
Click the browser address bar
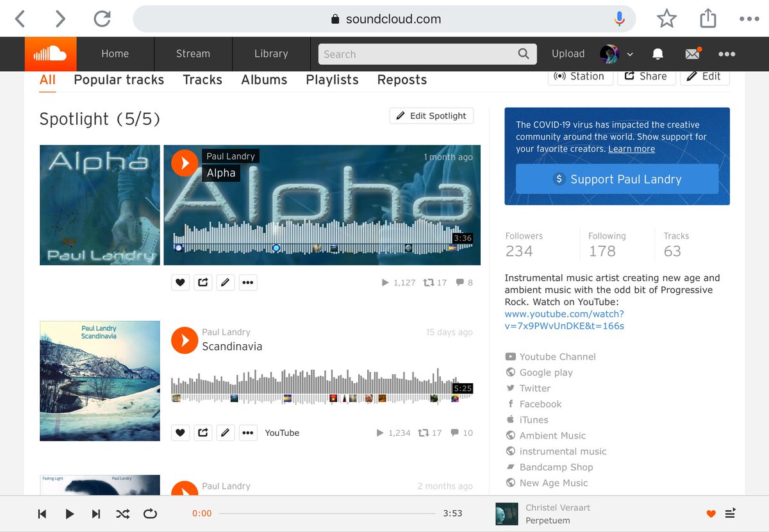click(x=384, y=19)
